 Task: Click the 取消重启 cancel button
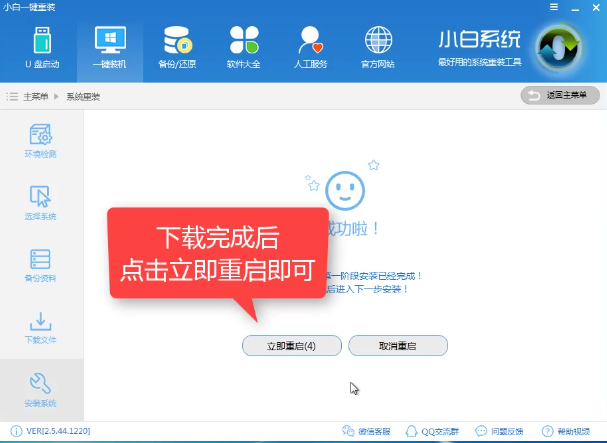(397, 345)
